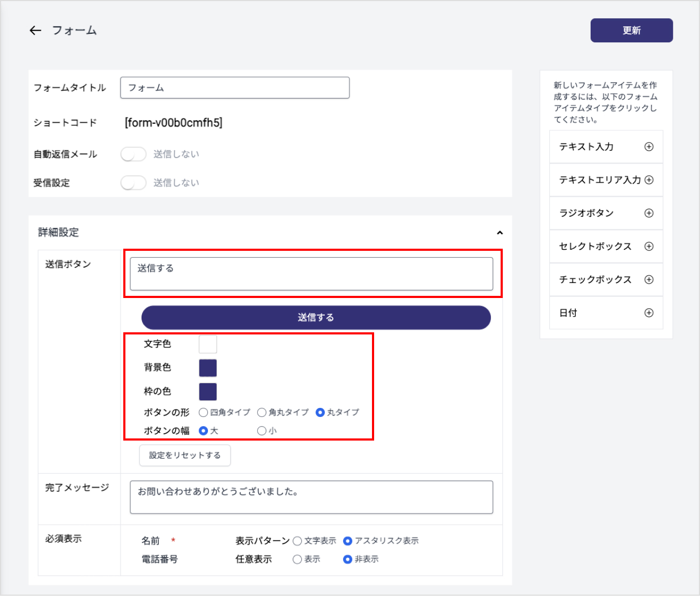Add a チェックボックス item via plus icon
The image size is (700, 596).
coord(649,280)
